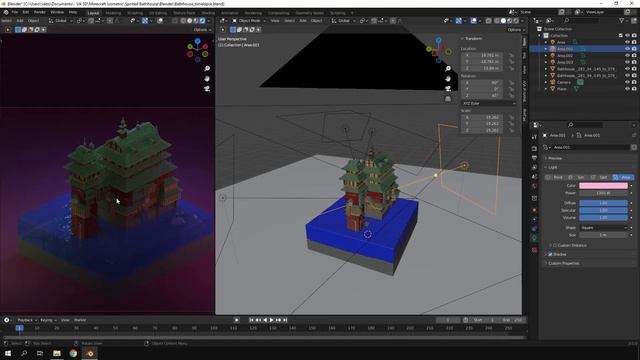This screenshot has height=360, width=640.
Task: Open the Window menu
Action: pos(57,12)
